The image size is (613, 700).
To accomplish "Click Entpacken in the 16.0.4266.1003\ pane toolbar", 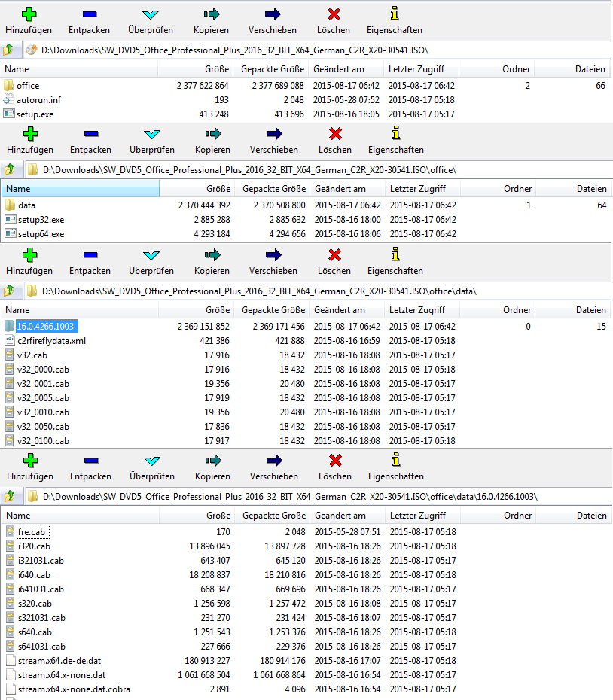I will (90, 467).
